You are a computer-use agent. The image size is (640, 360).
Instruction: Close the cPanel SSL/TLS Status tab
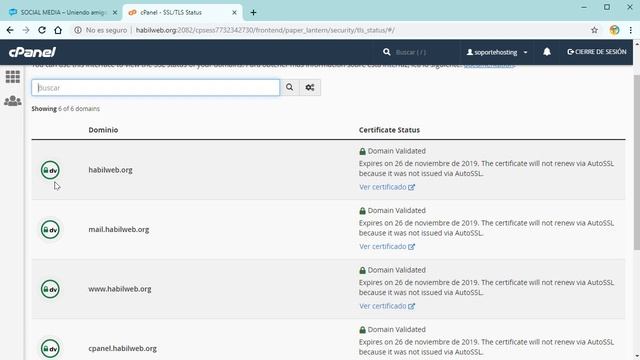click(234, 13)
